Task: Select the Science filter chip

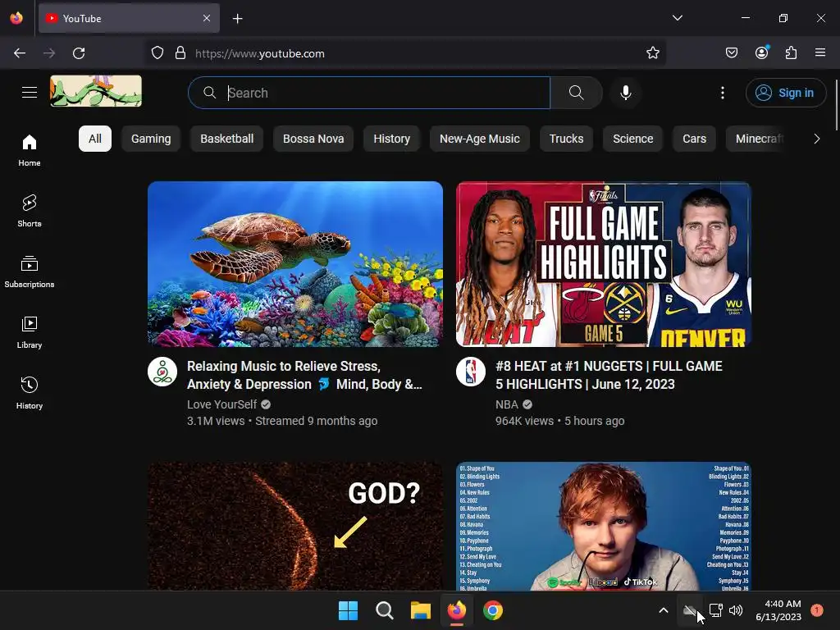Action: pyautogui.click(x=632, y=139)
